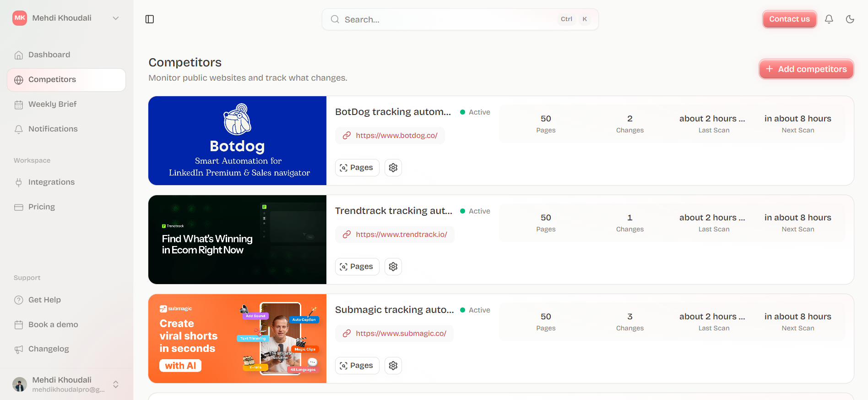Viewport: 868px width, 400px height.
Task: Focus the Search input field
Action: [x=460, y=19]
